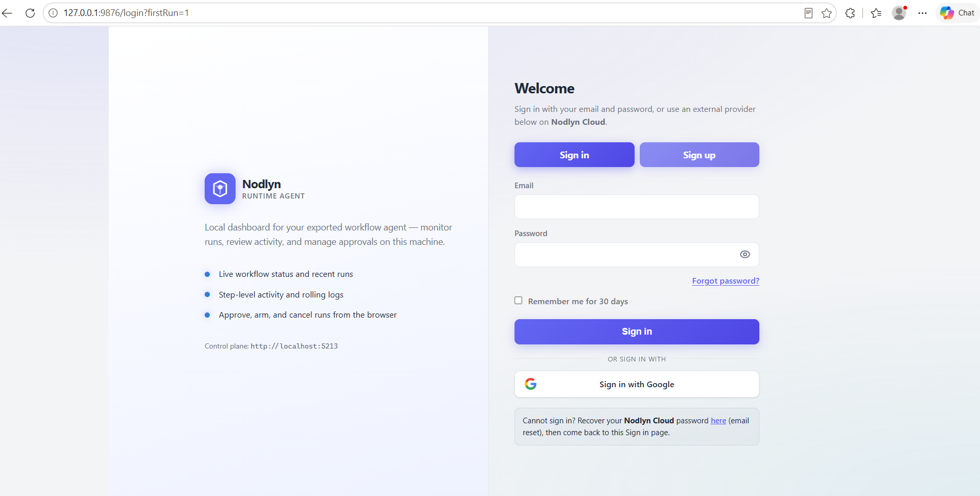Click the Nodlyn brand name text
980x496 pixels.
coord(261,184)
